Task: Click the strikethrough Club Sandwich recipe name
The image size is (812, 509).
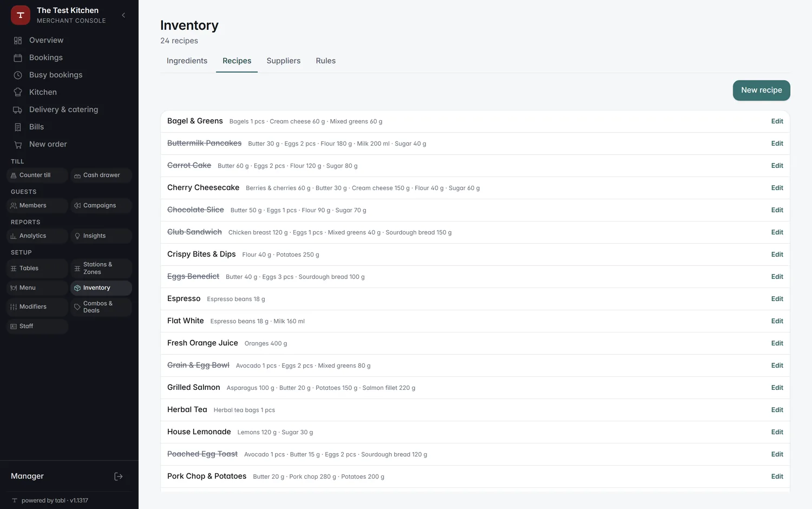Action: [x=194, y=232]
